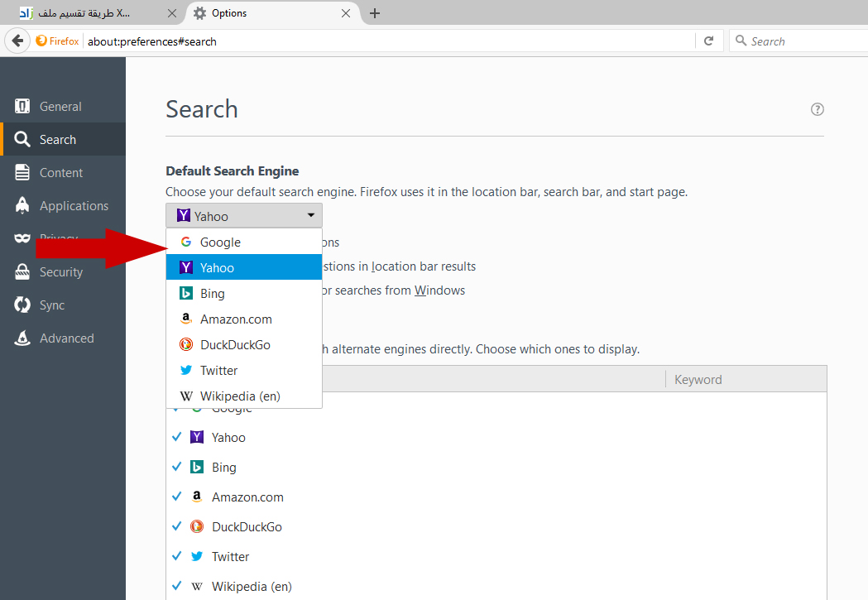
Task: Select the Bing text in one-click list
Action: click(223, 468)
